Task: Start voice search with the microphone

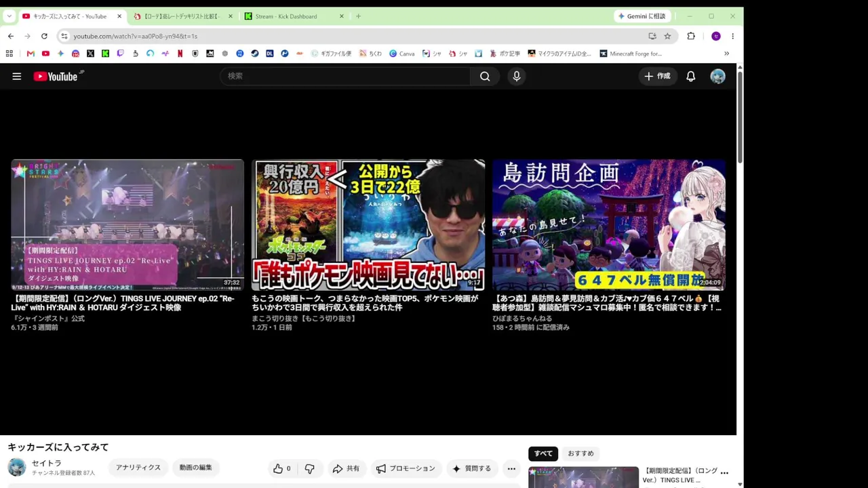Action: pos(517,77)
